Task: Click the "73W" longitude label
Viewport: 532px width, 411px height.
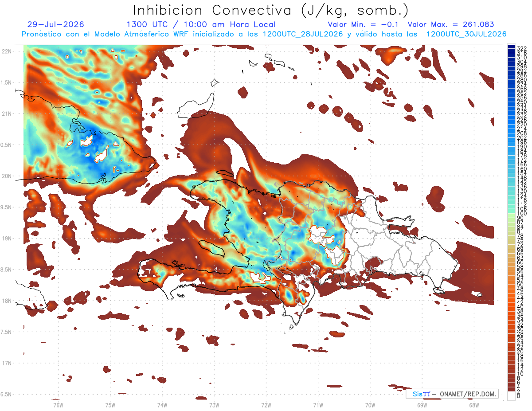Action: (214, 404)
